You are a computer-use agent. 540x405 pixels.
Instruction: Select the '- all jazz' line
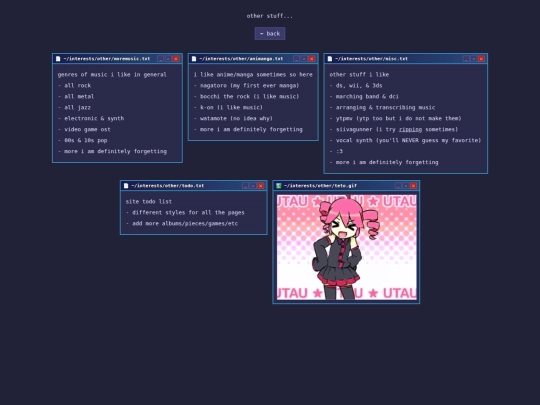tap(74, 107)
